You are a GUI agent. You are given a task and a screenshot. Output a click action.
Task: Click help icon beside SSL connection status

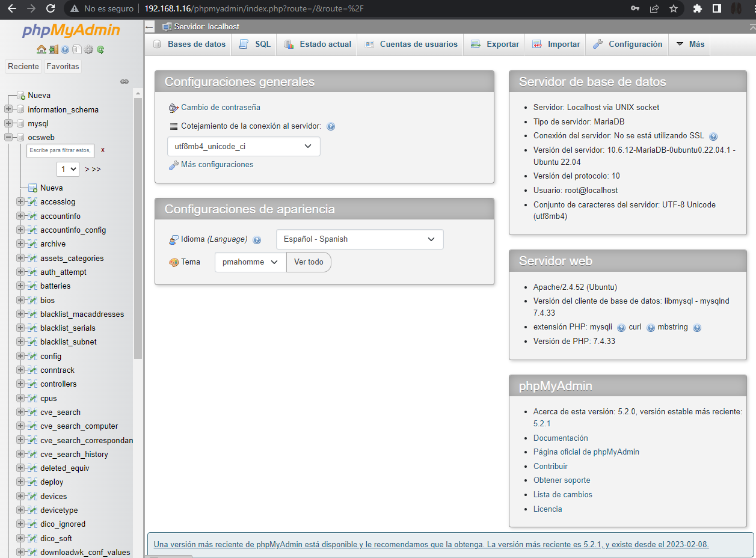[x=713, y=136]
